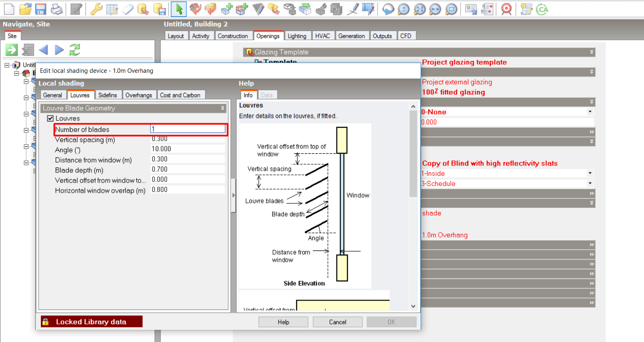Switch to the Overhangs tab

[x=138, y=95]
